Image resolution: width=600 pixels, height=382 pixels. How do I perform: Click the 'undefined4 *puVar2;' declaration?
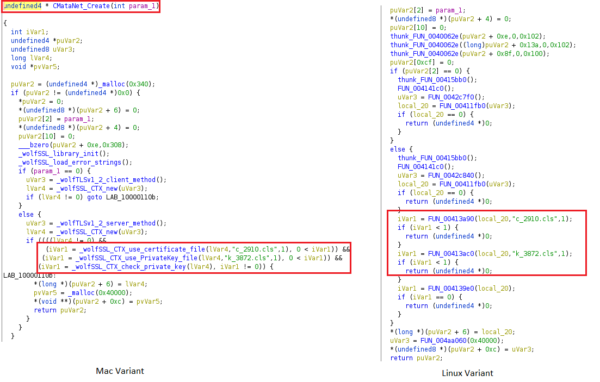point(46,41)
